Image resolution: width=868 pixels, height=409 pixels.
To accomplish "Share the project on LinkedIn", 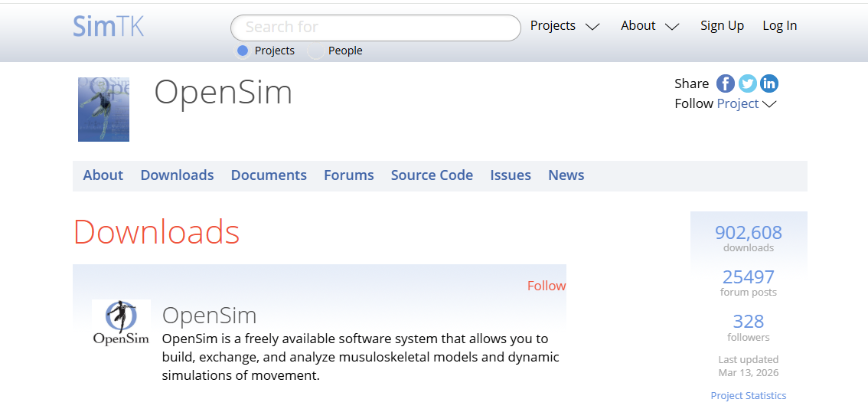I will coord(769,83).
